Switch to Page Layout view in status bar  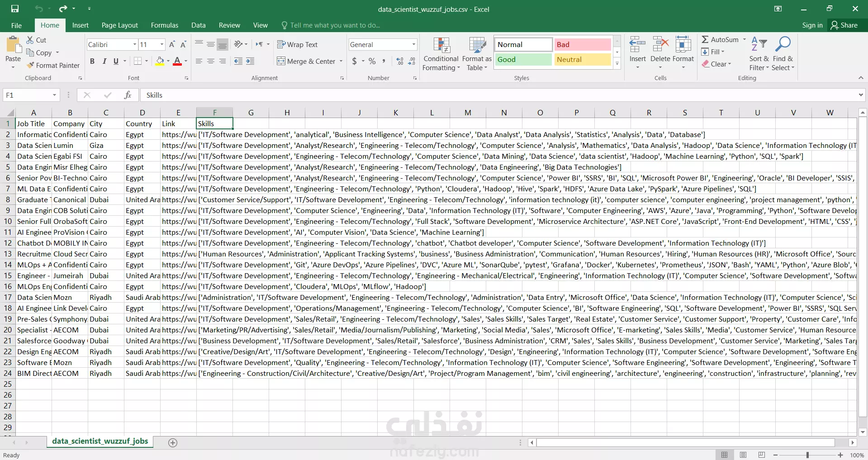tap(743, 455)
